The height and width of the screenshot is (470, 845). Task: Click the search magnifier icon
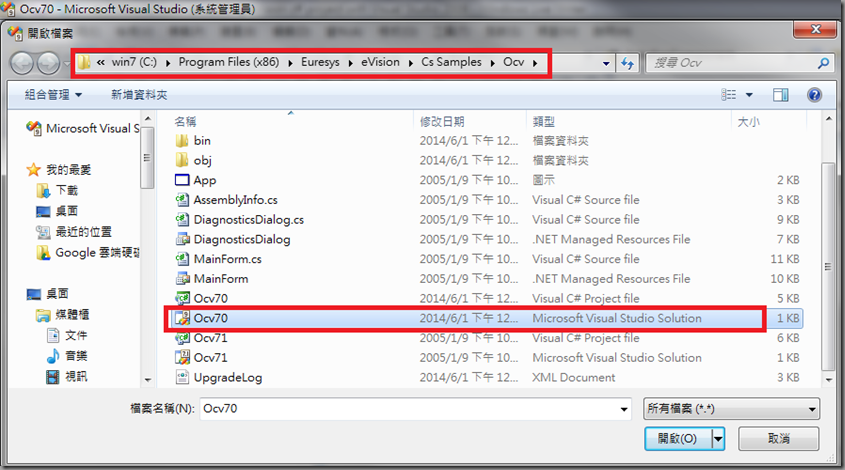tap(823, 63)
